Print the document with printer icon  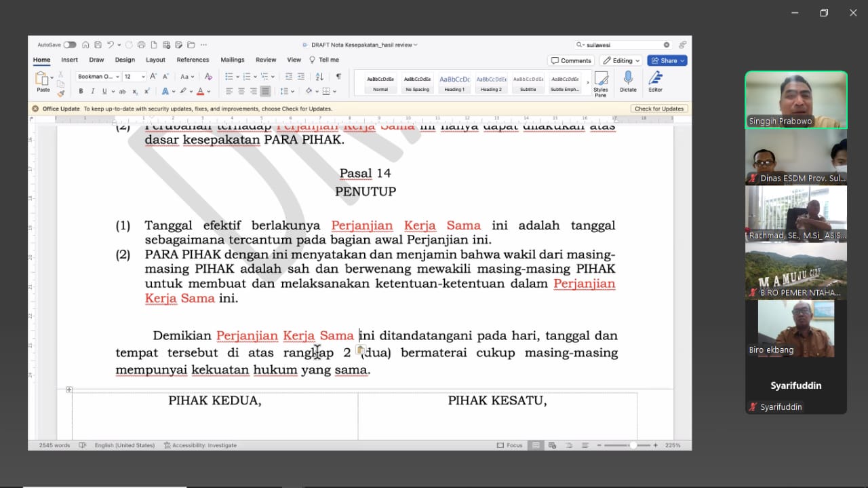point(141,45)
